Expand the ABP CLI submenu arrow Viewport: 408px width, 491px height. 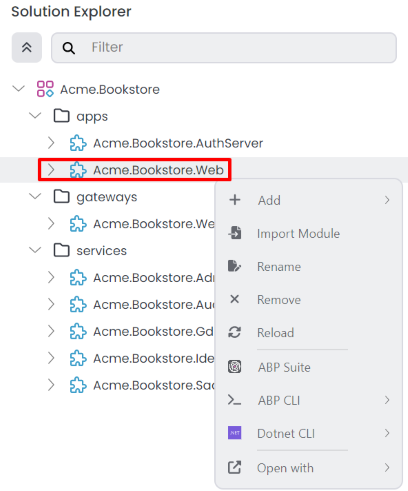(x=387, y=400)
